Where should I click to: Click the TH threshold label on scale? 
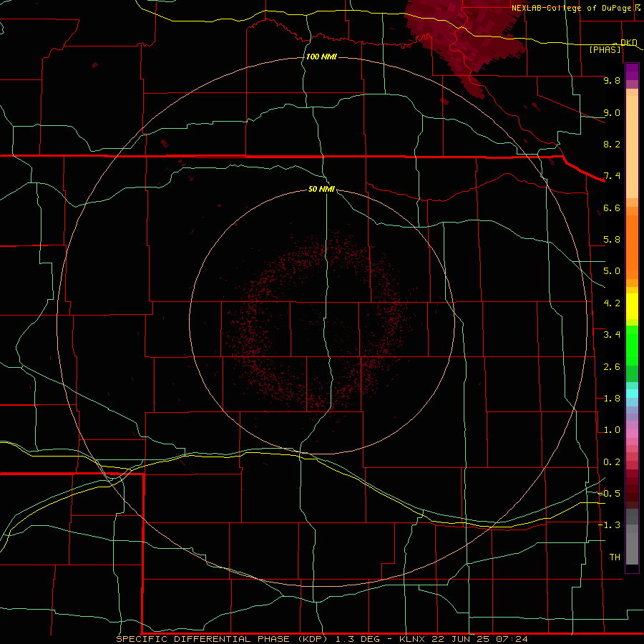(x=615, y=557)
